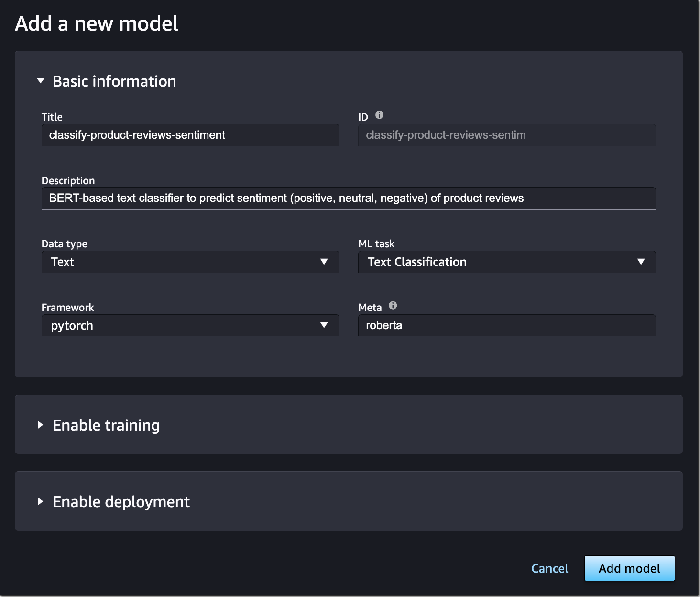
Task: Click the Basic information disclosure triangle
Action: [41, 81]
